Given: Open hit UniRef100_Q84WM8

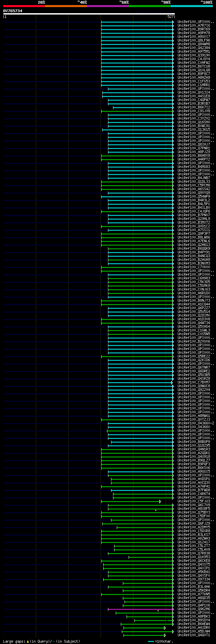Looking at the screenshot, I should (x=194, y=44).
